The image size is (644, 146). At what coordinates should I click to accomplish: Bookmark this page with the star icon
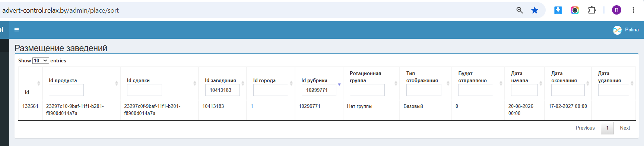point(534,10)
